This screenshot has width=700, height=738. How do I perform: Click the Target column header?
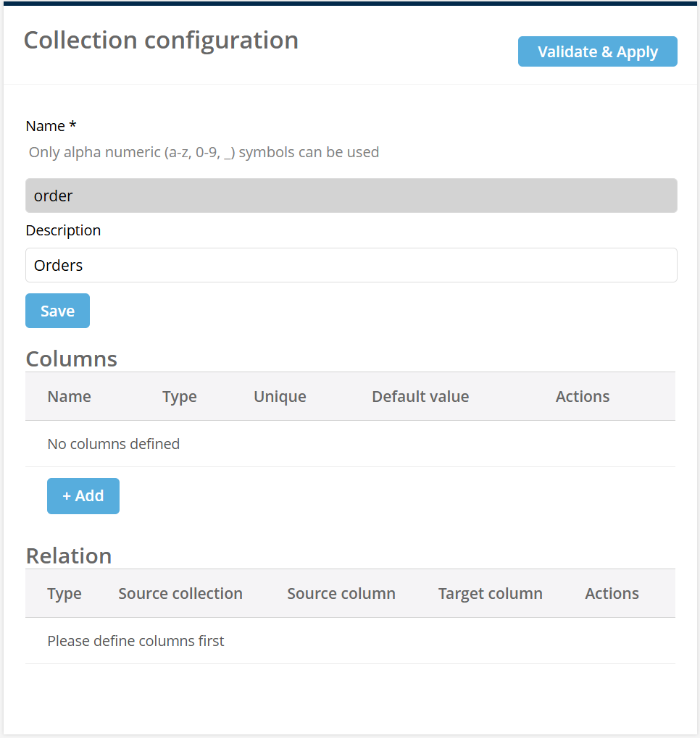490,593
